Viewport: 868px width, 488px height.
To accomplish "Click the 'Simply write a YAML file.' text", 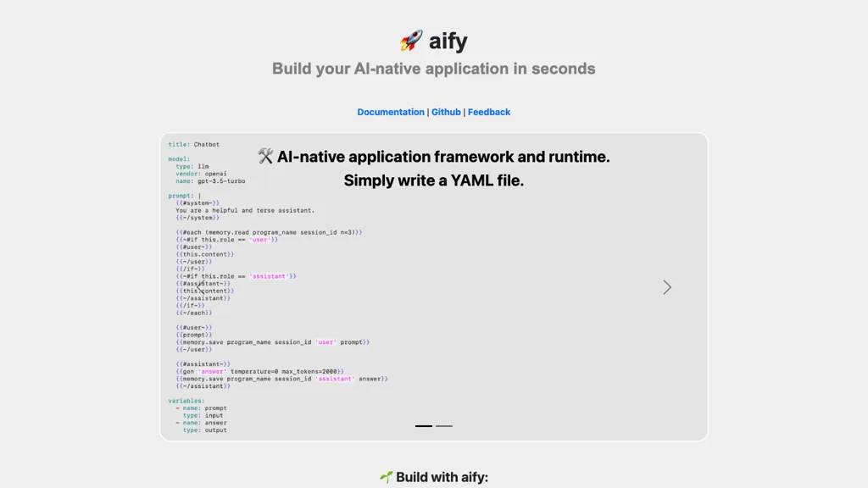I will coord(434,180).
